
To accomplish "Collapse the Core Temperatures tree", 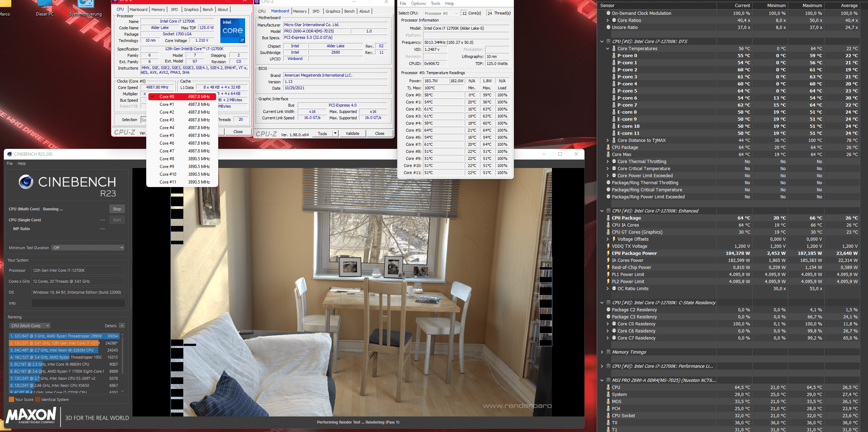I will click(x=608, y=48).
